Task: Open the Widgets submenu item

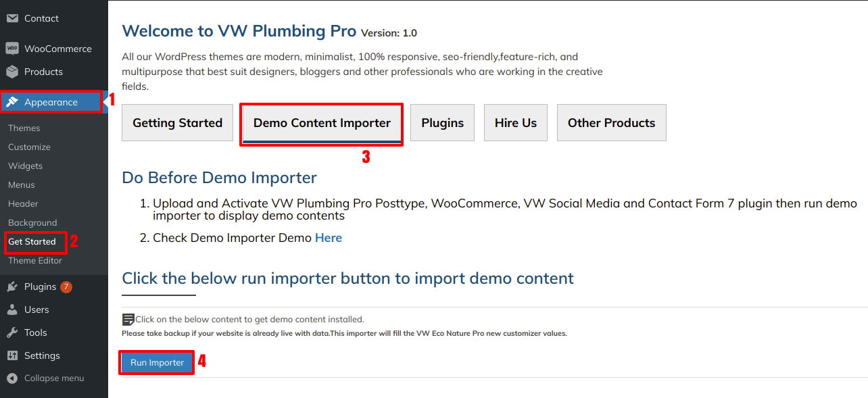Action: (25, 166)
